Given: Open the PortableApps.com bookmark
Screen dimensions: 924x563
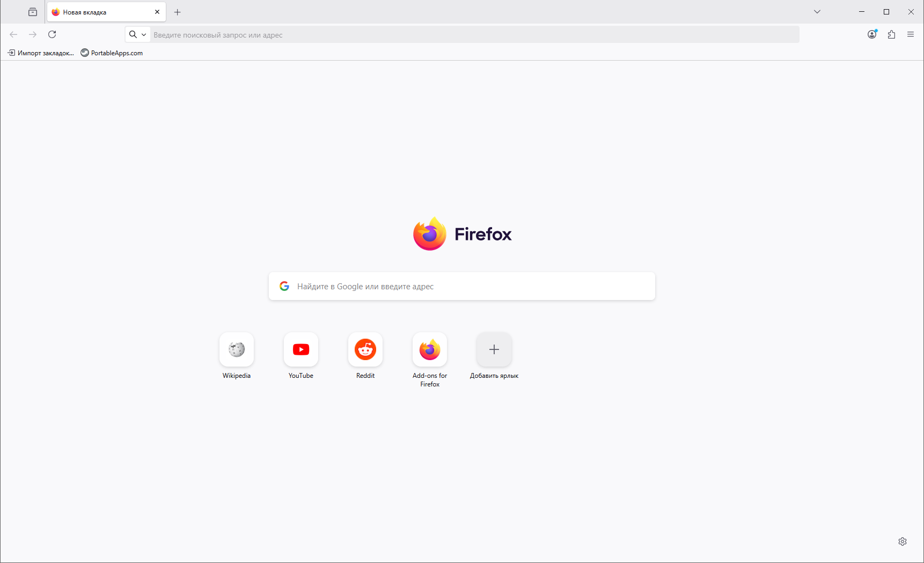Looking at the screenshot, I should [112, 53].
